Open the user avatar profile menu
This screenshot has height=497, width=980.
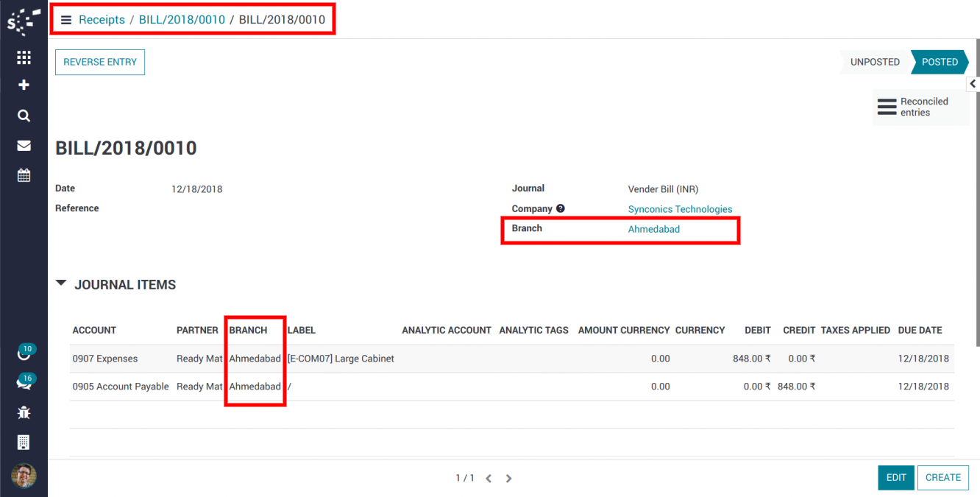click(x=24, y=476)
